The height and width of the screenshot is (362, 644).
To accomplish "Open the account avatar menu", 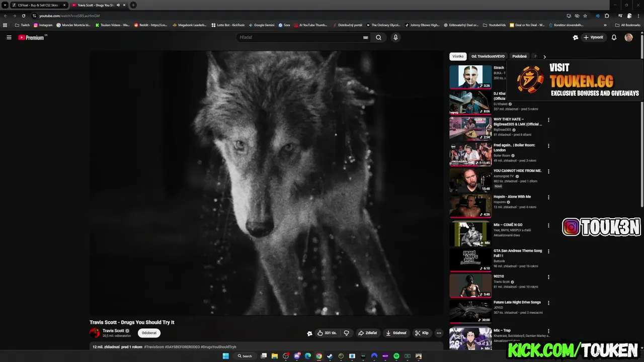I will (628, 37).
